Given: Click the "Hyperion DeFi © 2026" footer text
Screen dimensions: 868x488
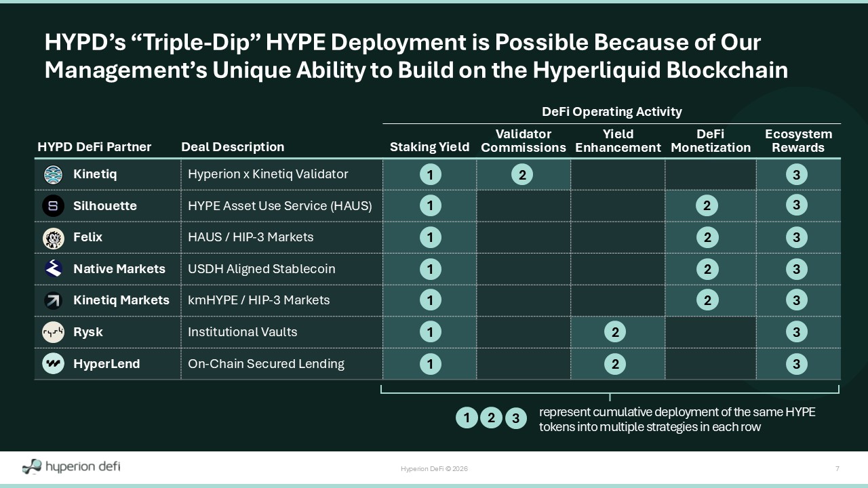Looking at the screenshot, I should (x=434, y=469).
